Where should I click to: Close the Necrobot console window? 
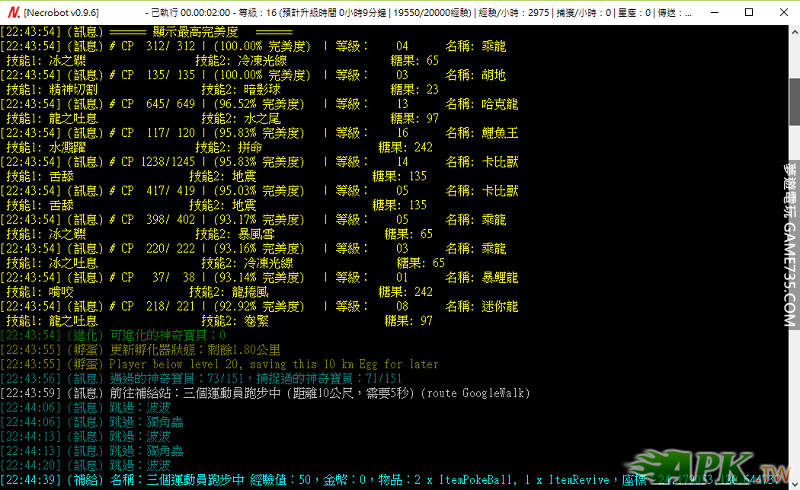pyautogui.click(x=784, y=12)
